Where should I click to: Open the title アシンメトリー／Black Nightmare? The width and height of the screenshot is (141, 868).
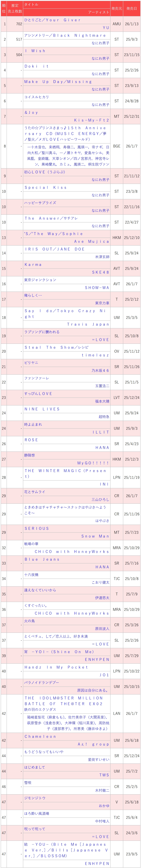(x=65, y=35)
